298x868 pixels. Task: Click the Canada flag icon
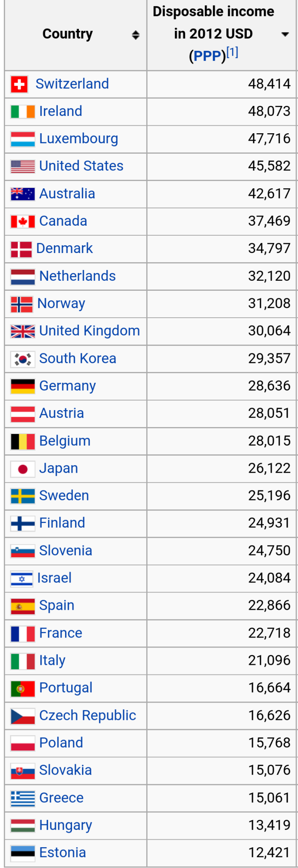(x=23, y=221)
